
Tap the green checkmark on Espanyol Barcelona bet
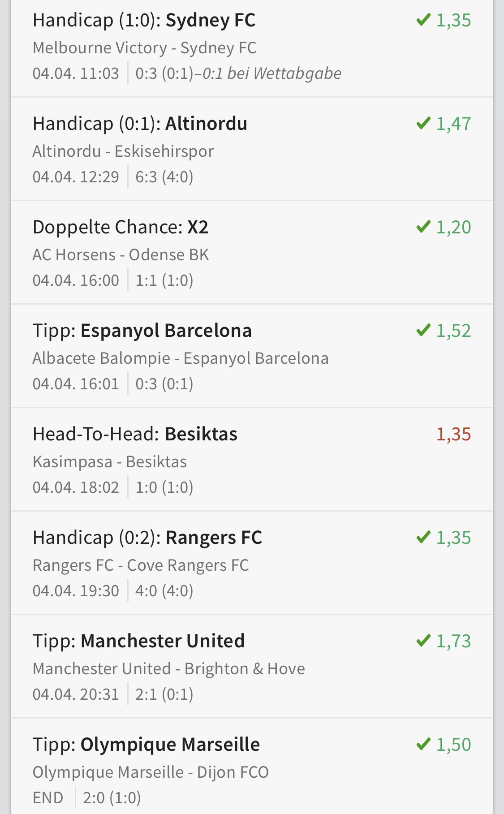coord(423,331)
